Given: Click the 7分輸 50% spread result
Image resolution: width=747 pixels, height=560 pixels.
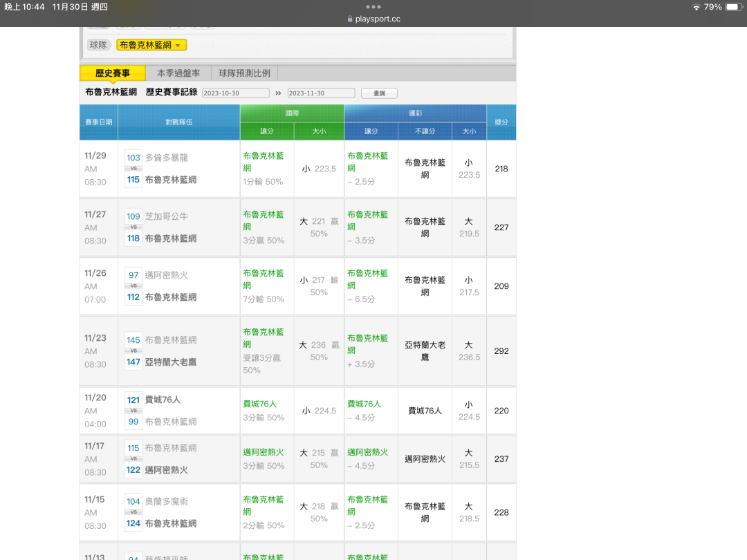Looking at the screenshot, I should point(264,299).
